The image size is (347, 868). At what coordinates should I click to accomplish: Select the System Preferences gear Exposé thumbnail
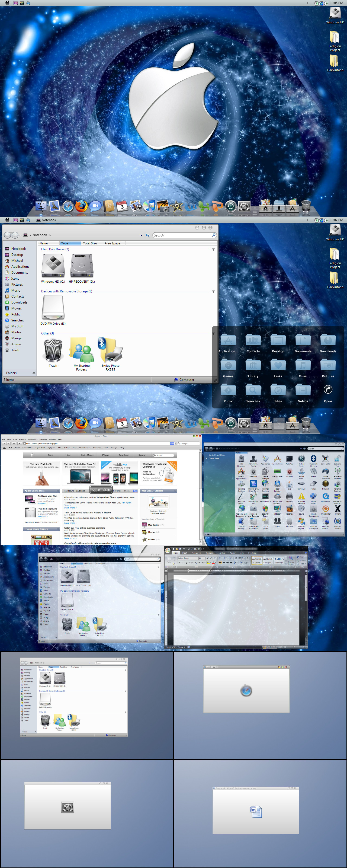[x=68, y=806]
